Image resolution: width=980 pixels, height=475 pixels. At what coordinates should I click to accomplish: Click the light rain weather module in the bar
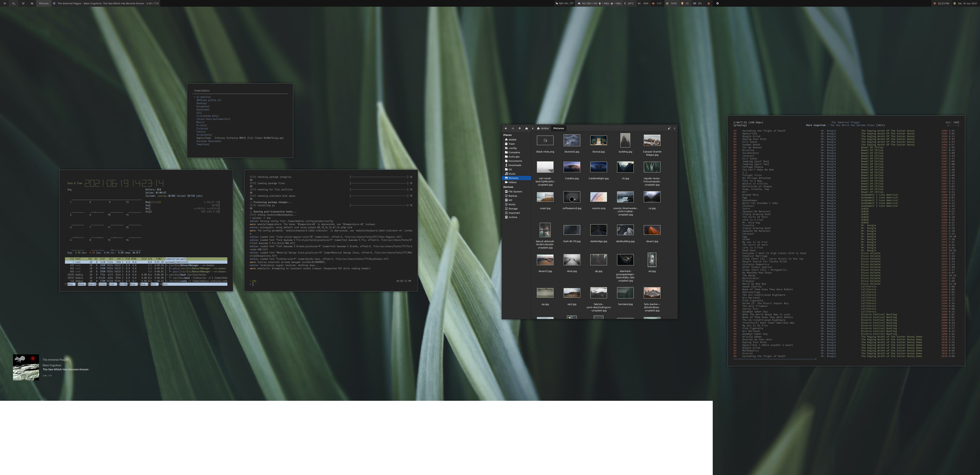(564, 3)
